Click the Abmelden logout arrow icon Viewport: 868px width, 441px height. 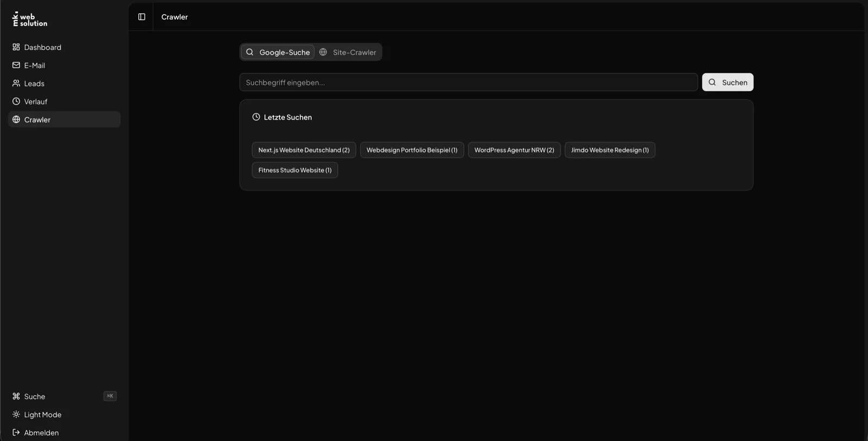click(16, 433)
